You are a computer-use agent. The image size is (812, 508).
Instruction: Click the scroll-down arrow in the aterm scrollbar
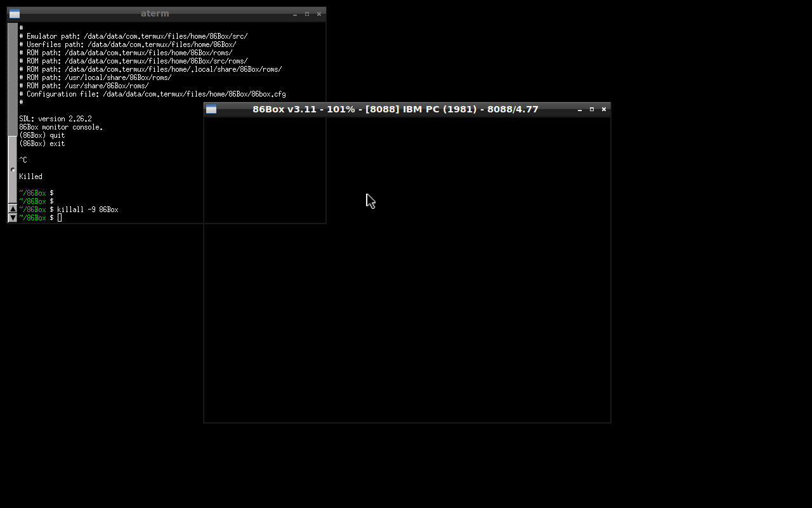point(12,217)
